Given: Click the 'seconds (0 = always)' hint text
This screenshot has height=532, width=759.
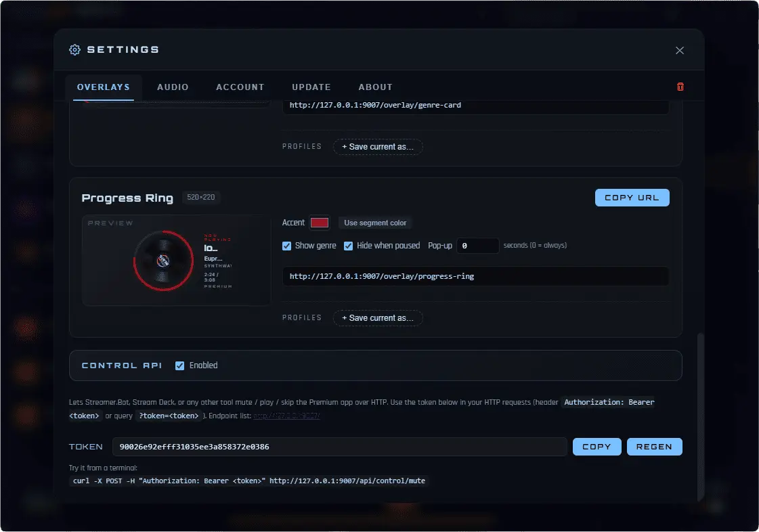Looking at the screenshot, I should click(535, 246).
